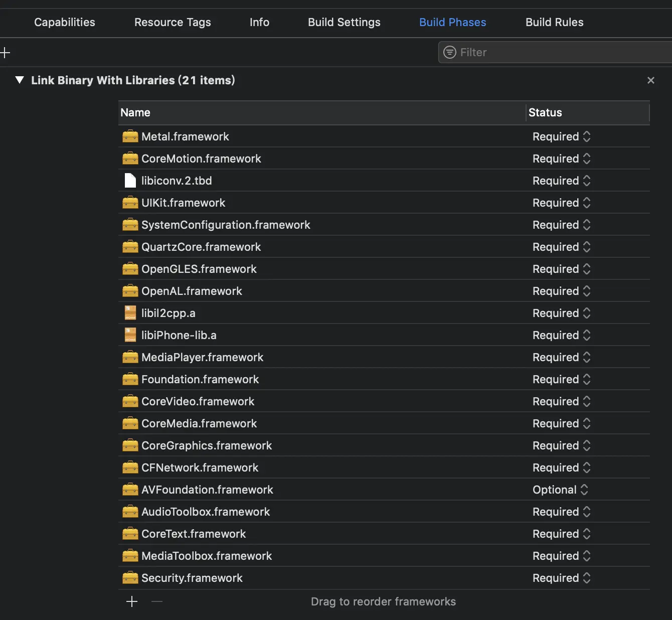Click the libil2cpp.a archive icon

point(130,313)
